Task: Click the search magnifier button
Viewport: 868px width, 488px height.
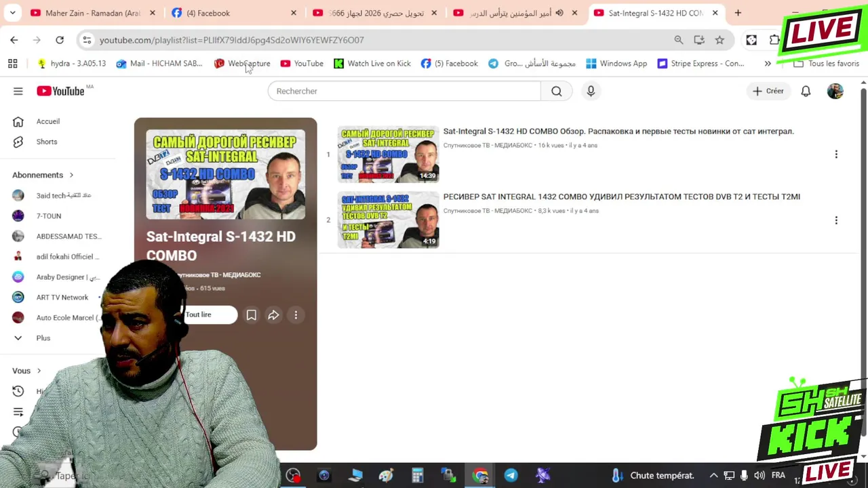Action: [557, 91]
